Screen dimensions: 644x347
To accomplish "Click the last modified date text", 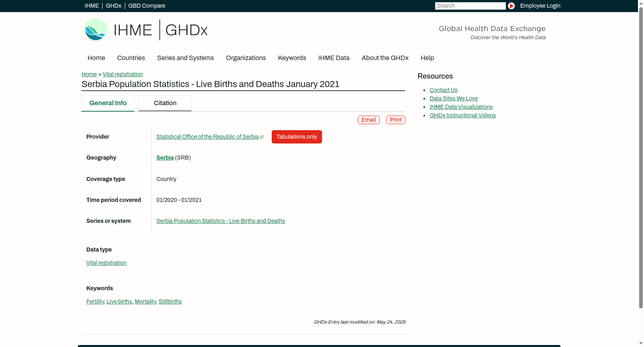I will (x=359, y=322).
